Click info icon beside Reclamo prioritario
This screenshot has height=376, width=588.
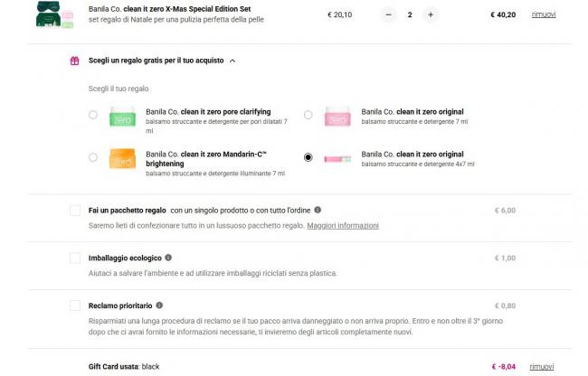point(159,305)
